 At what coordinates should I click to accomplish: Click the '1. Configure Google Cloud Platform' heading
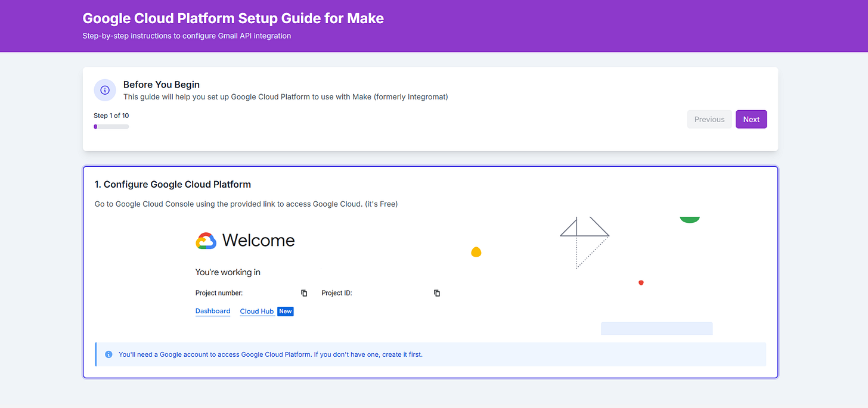coord(173,185)
